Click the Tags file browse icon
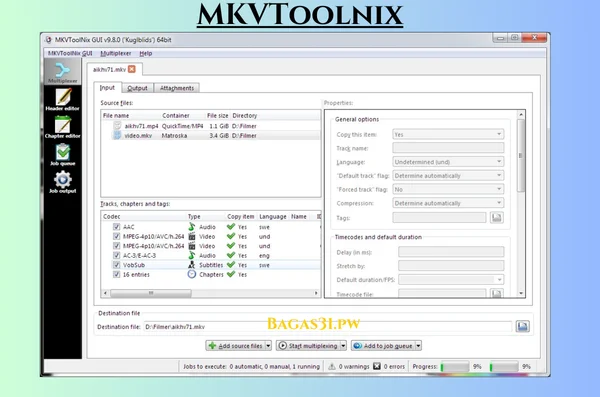Screen dimensions: 600x397 [x=496, y=217]
